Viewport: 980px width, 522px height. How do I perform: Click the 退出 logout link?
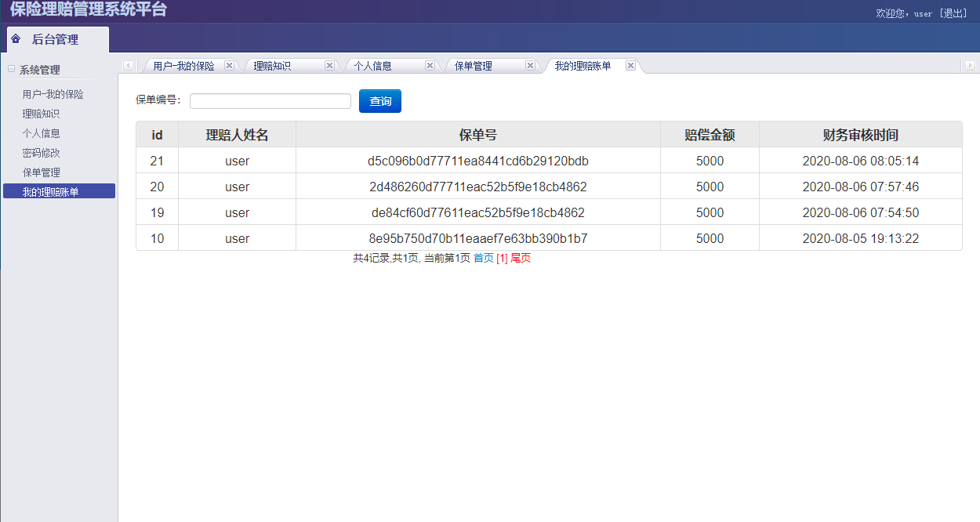953,13
